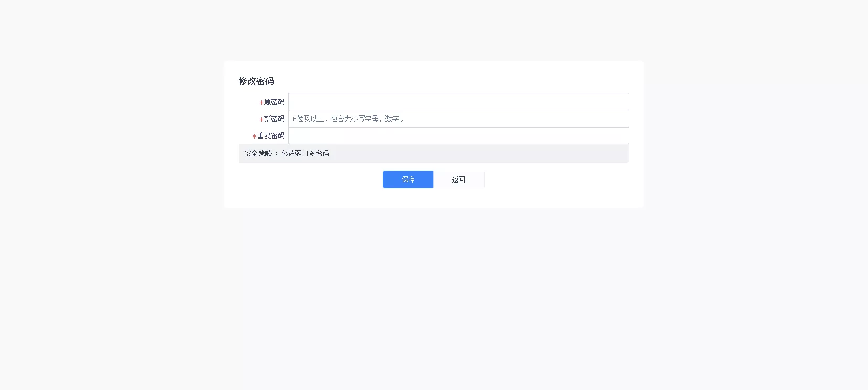Select the 重复密码 input field
Viewport: 868px width, 390px height.
(458, 135)
